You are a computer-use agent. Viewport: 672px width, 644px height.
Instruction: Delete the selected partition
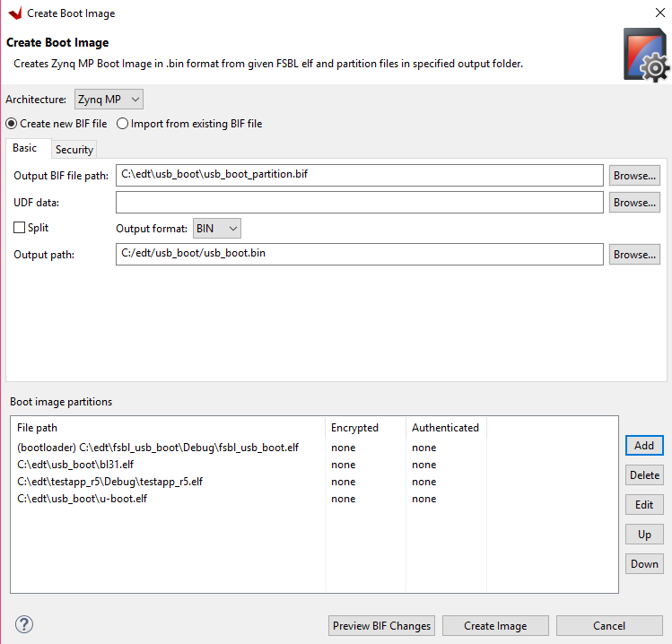[x=644, y=475]
